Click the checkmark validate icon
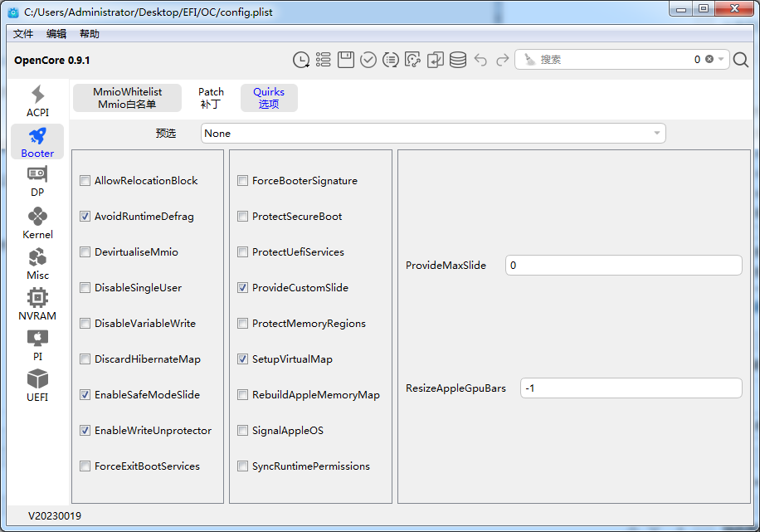Viewport: 760px width, 532px height. [368, 60]
